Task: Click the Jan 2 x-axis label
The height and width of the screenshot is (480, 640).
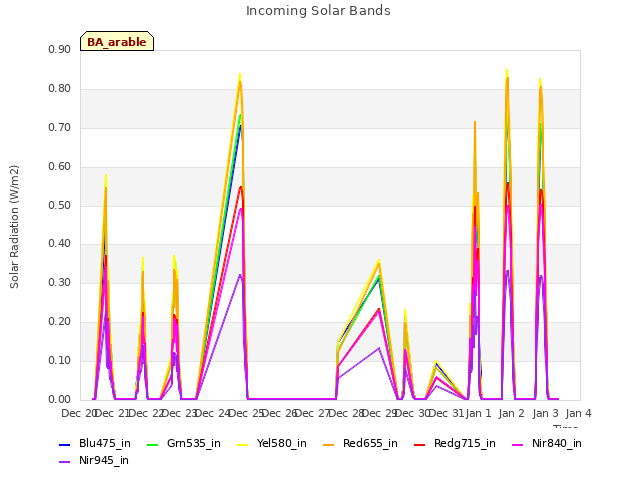Action: [512, 413]
